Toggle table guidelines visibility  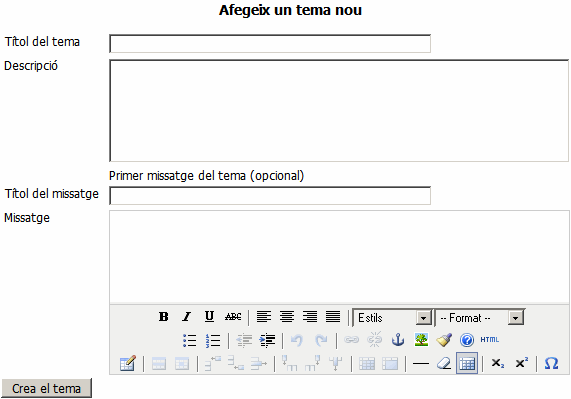[x=467, y=363]
